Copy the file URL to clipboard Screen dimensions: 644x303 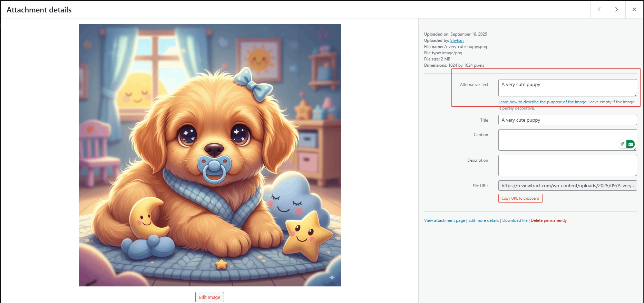pos(520,198)
